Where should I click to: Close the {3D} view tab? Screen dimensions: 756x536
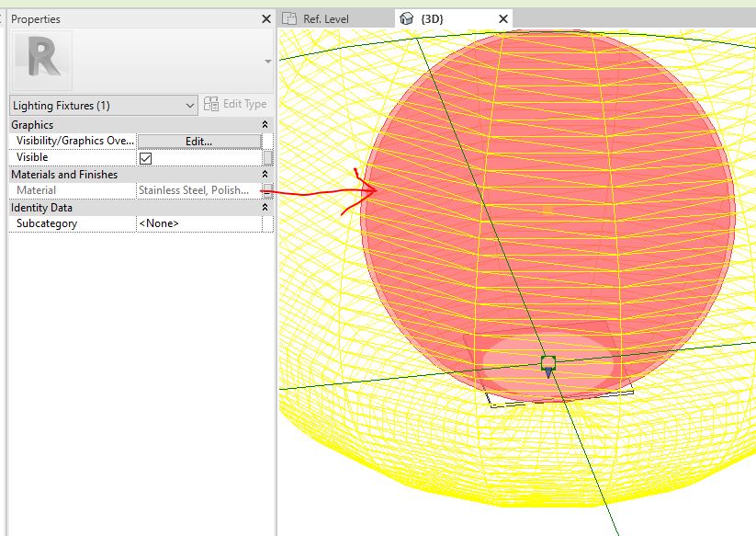(502, 18)
